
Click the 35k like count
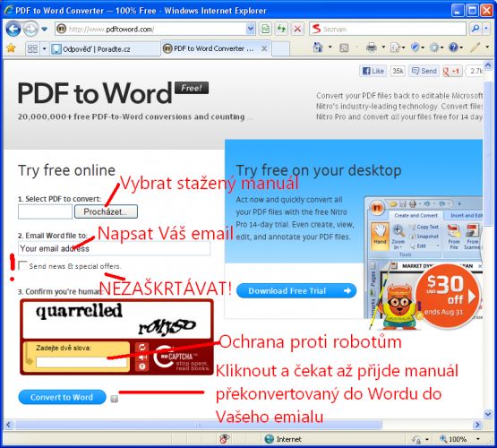pos(398,71)
